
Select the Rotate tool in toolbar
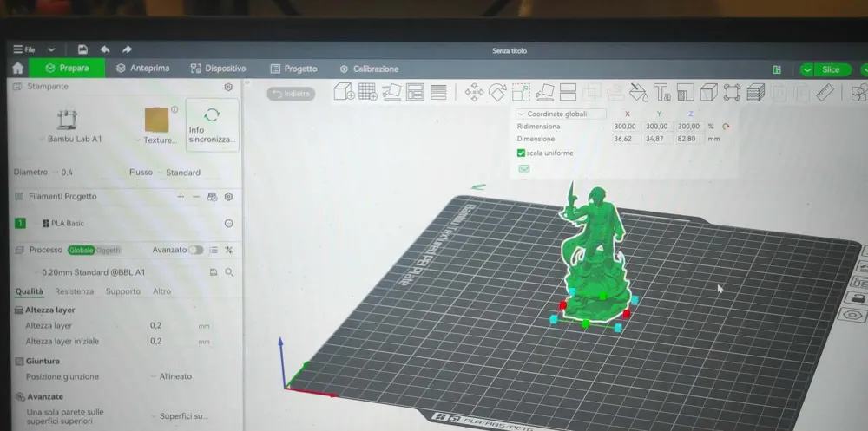[x=497, y=92]
